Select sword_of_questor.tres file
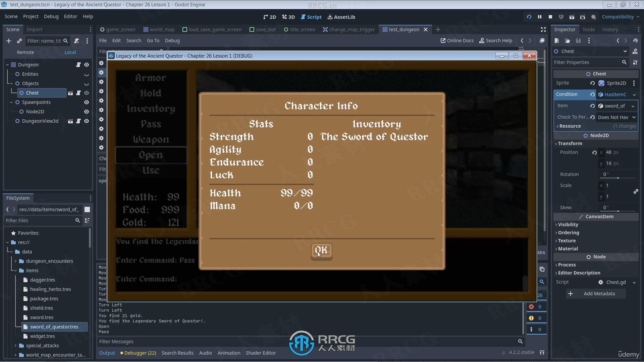 54,327
